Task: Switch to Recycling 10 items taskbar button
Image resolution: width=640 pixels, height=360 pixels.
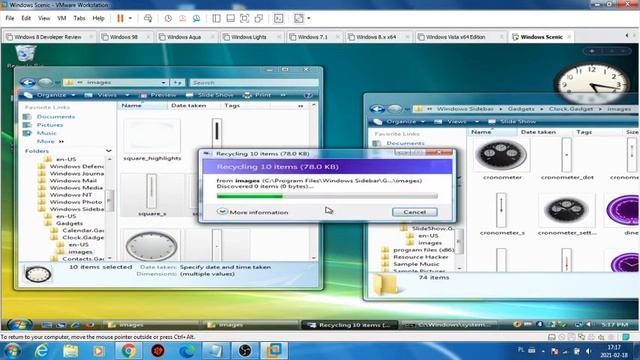Action: click(x=350, y=325)
